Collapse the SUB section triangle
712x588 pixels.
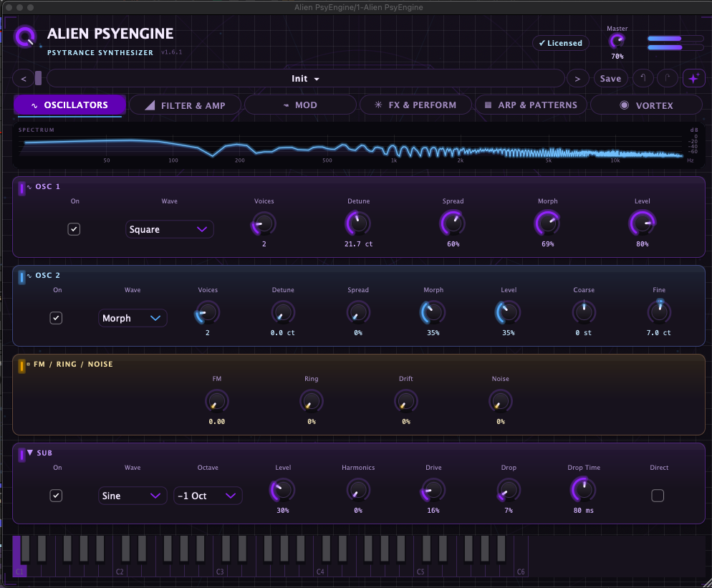click(30, 453)
